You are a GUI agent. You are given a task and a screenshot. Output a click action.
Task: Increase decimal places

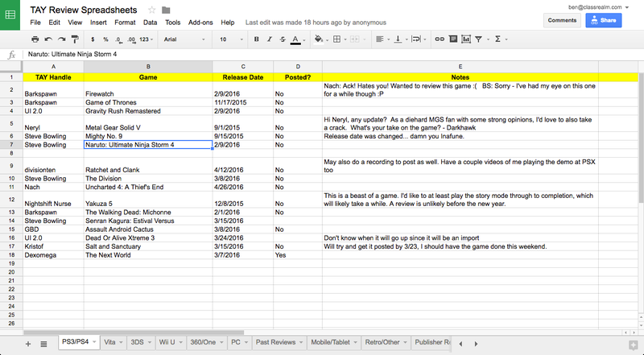(x=131, y=39)
